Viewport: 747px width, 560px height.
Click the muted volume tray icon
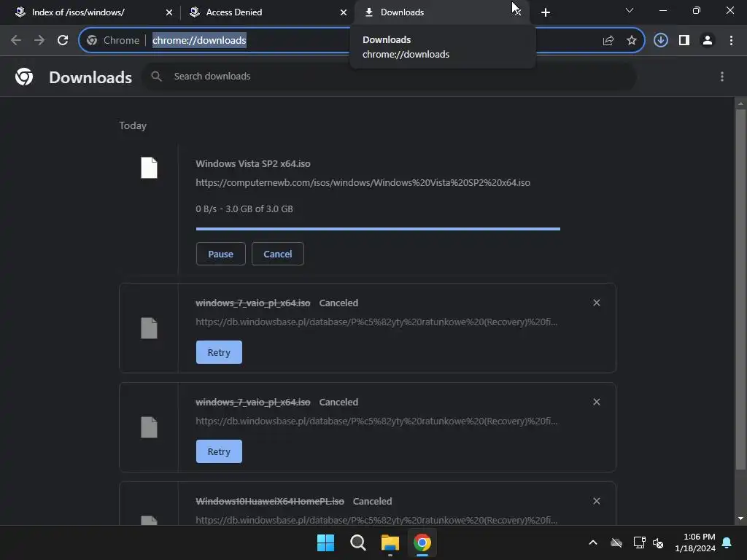(659, 542)
